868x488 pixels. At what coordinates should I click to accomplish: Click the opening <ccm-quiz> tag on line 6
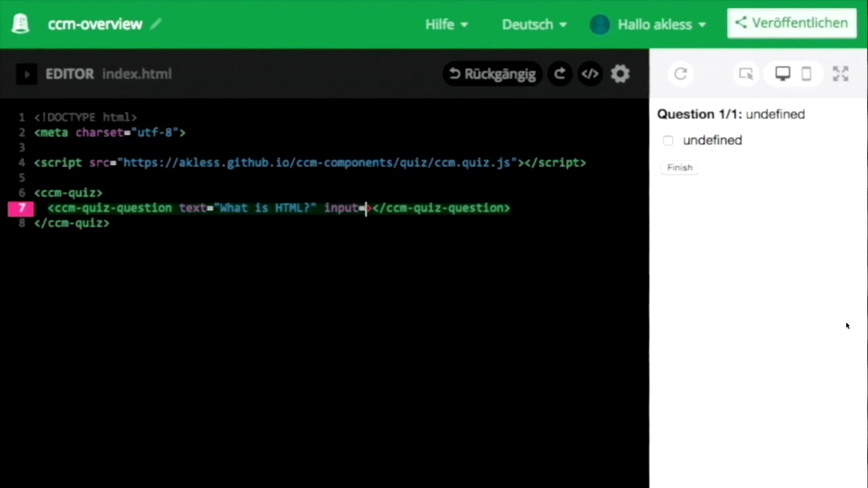click(68, 193)
